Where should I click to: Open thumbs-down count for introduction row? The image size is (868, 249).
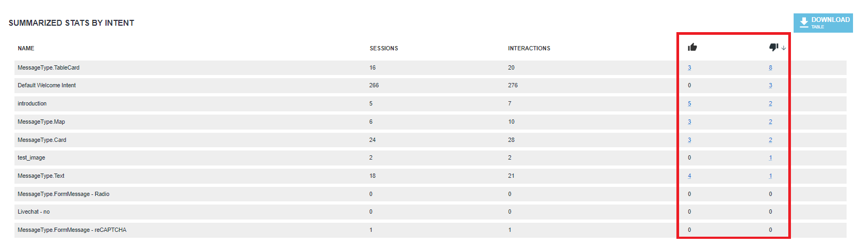point(771,103)
